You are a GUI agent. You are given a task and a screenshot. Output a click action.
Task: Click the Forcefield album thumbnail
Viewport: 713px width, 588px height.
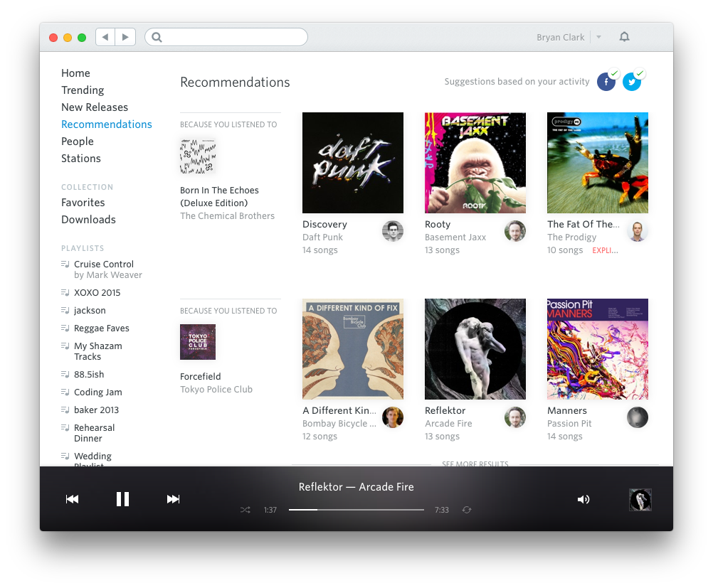pos(198,342)
